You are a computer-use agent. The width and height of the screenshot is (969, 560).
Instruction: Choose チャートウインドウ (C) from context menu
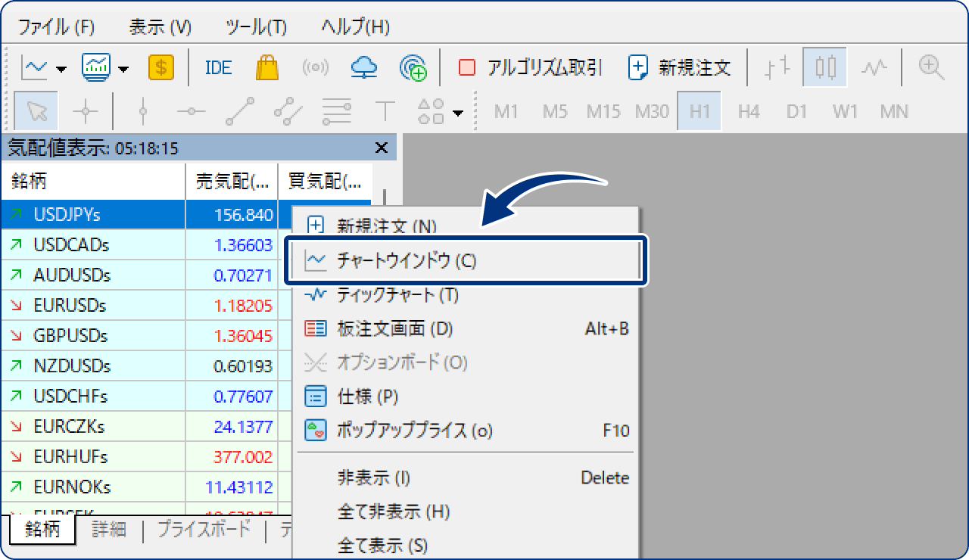pyautogui.click(x=466, y=261)
